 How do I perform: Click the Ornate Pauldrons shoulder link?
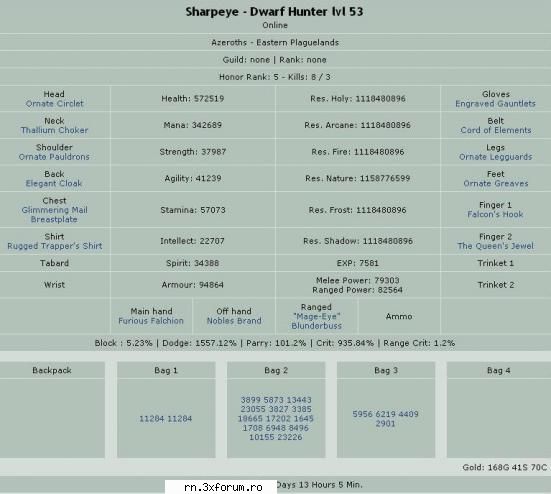[x=54, y=157]
